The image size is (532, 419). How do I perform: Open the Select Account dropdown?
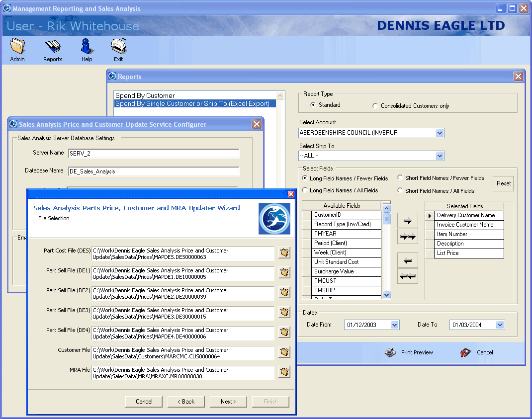click(x=440, y=133)
